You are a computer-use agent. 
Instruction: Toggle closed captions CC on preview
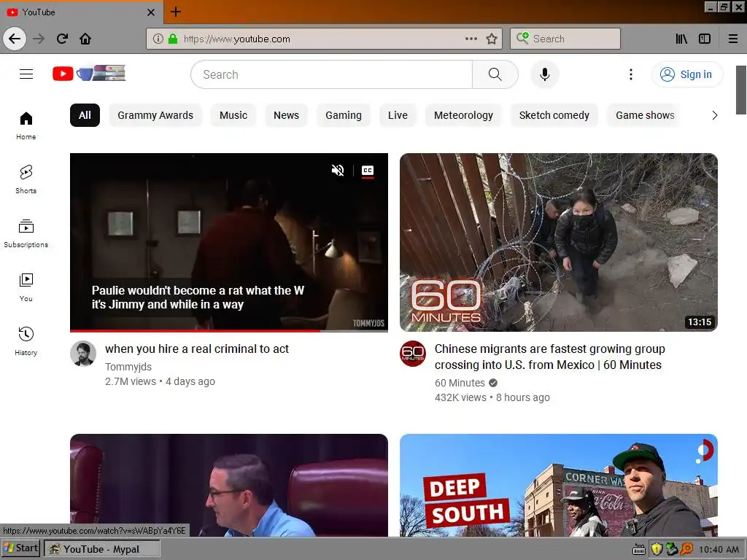(x=368, y=171)
